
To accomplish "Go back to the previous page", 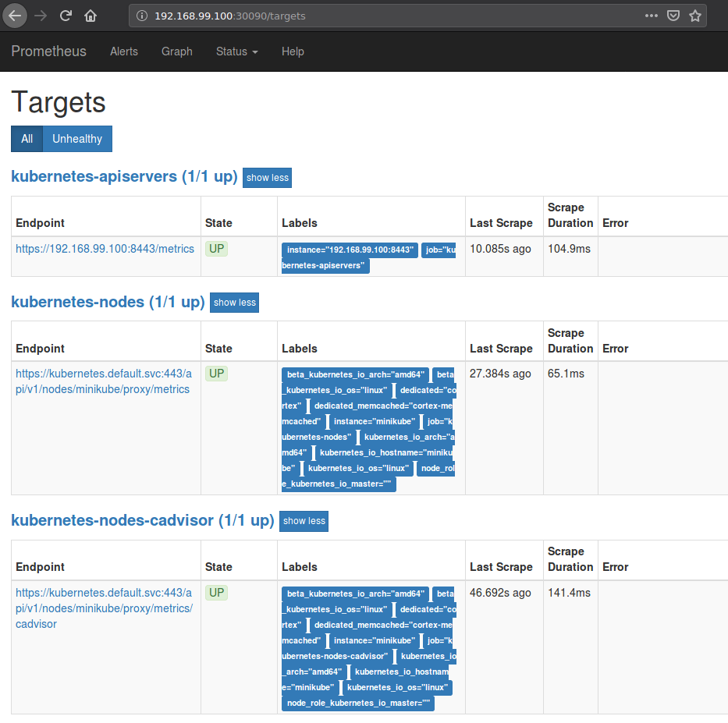I will point(15,16).
